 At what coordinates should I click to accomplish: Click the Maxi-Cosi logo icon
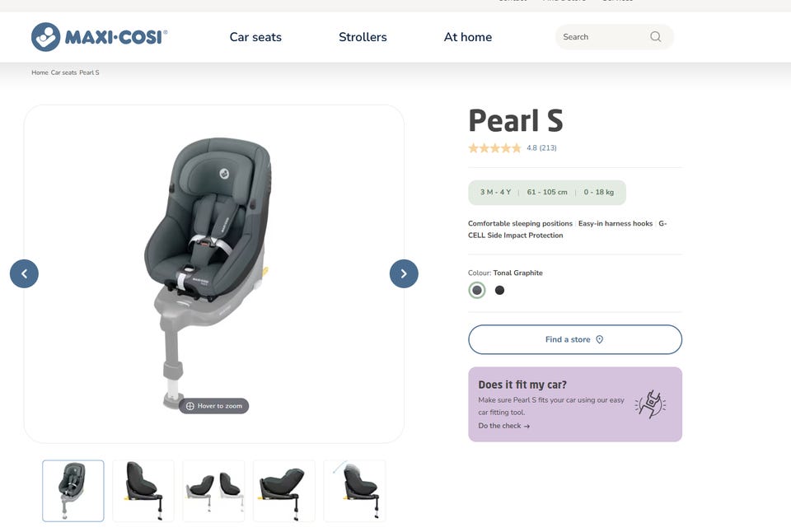pyautogui.click(x=45, y=37)
